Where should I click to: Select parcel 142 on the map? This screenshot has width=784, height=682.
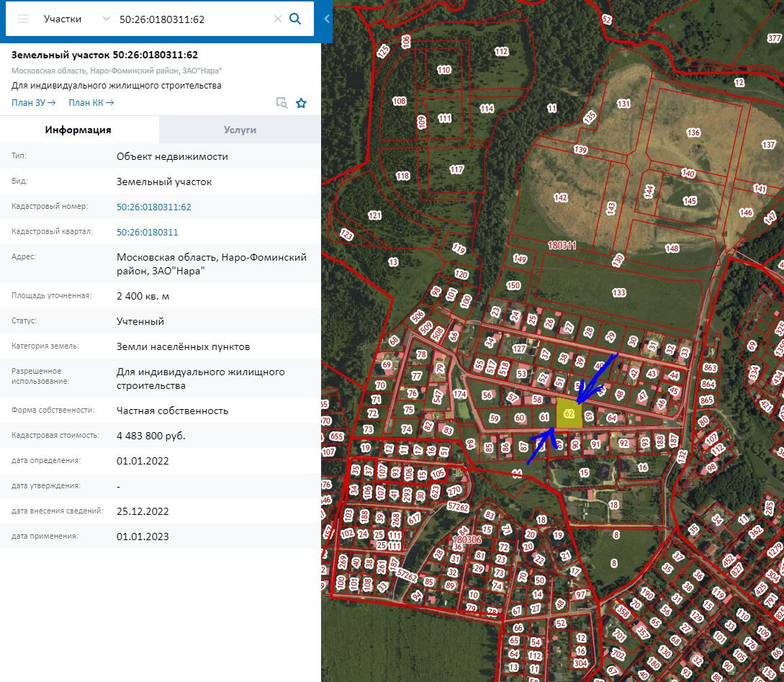(560, 198)
